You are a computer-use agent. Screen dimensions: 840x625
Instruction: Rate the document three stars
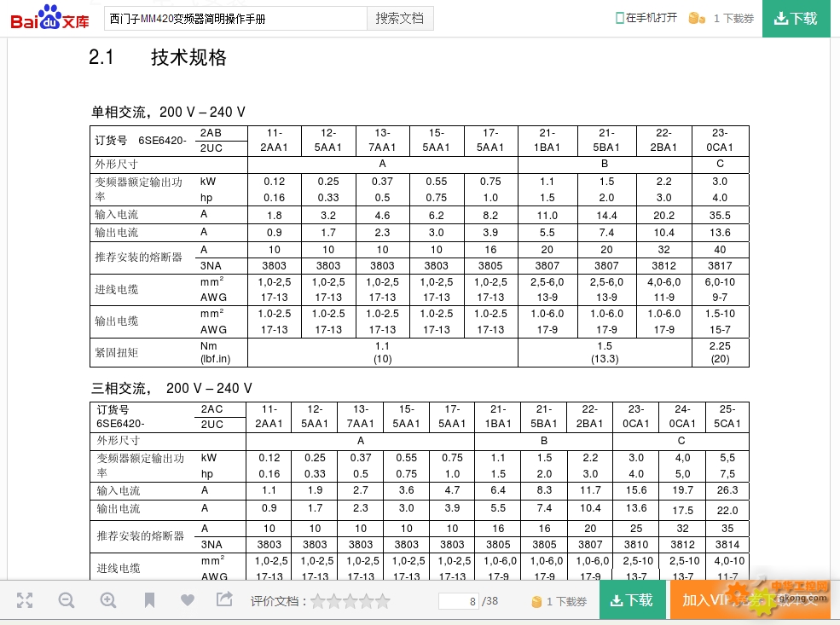[x=350, y=601]
